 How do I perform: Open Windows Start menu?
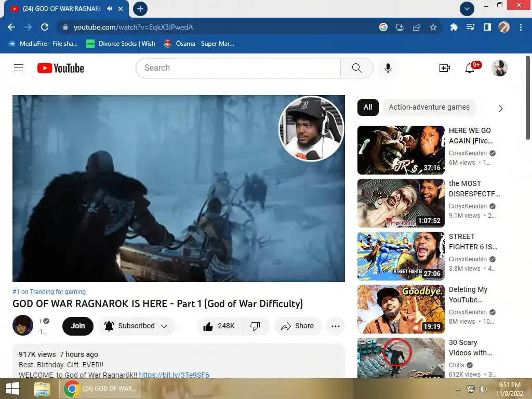(x=12, y=389)
